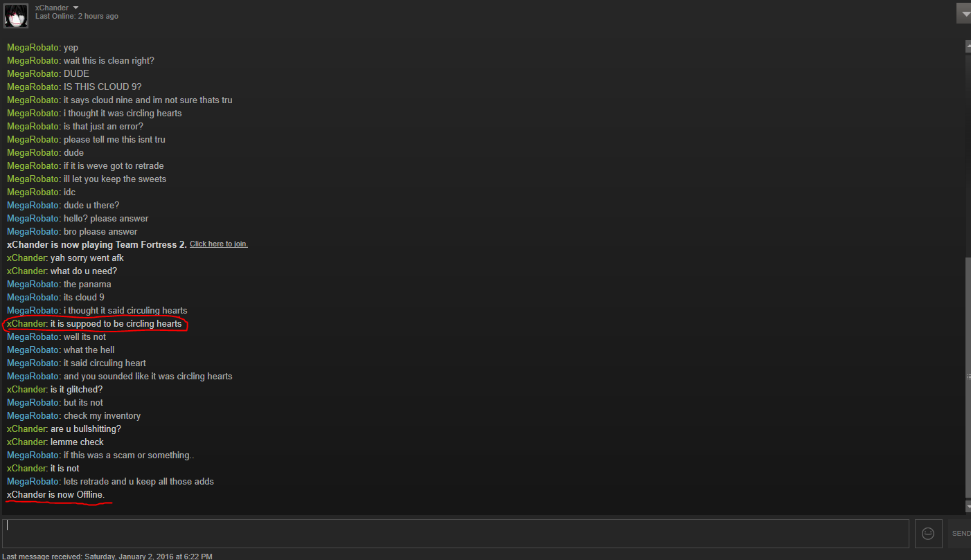Viewport: 971px width, 560px height.
Task: Follow the 'Click here to join' link
Action: [x=219, y=244]
